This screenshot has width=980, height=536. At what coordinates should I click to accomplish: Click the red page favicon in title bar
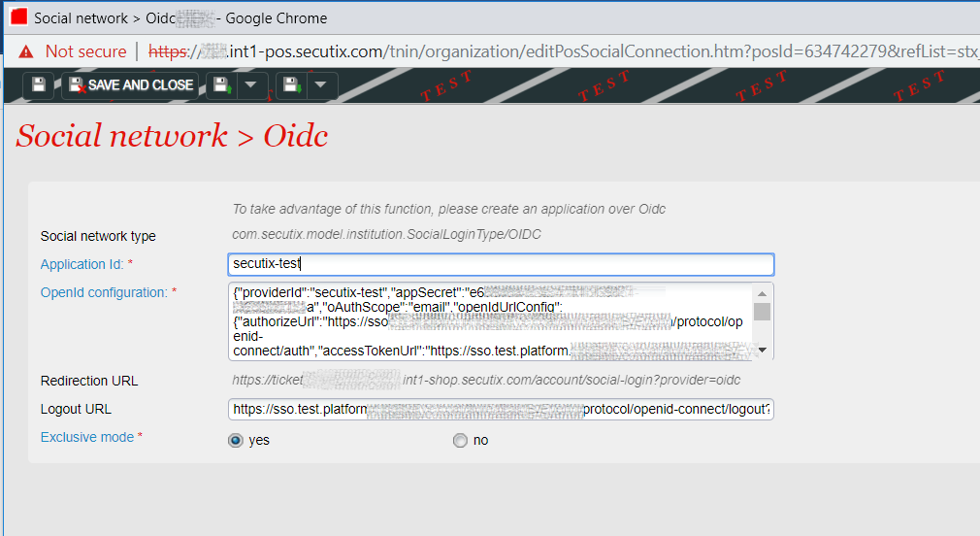tap(18, 17)
